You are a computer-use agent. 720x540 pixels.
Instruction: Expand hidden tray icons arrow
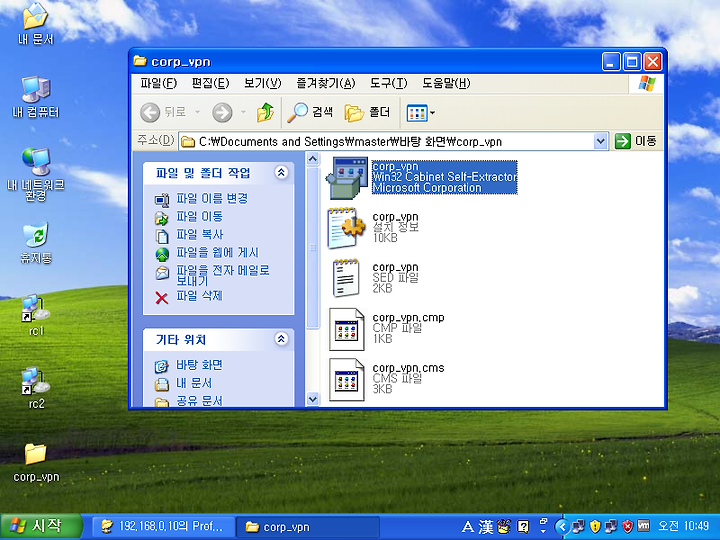pos(562,527)
